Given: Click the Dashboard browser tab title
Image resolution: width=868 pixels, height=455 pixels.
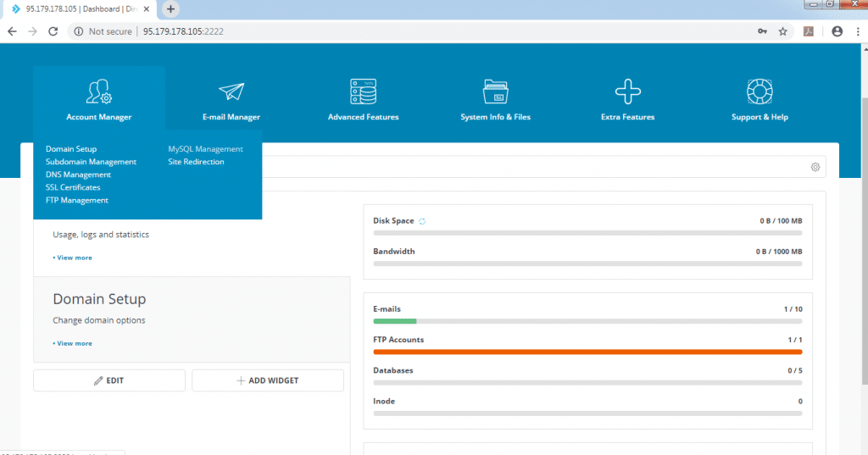Looking at the screenshot, I should pos(81,8).
